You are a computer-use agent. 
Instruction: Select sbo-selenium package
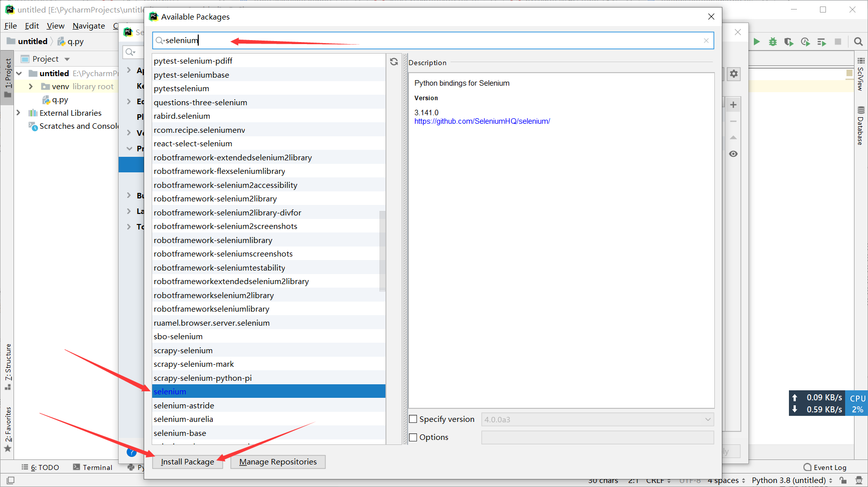[x=269, y=336]
